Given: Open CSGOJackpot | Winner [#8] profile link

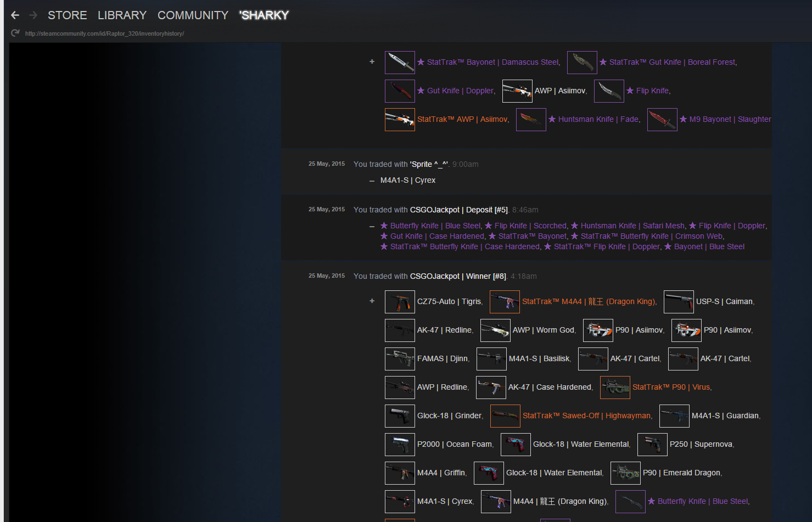Looking at the screenshot, I should point(458,276).
